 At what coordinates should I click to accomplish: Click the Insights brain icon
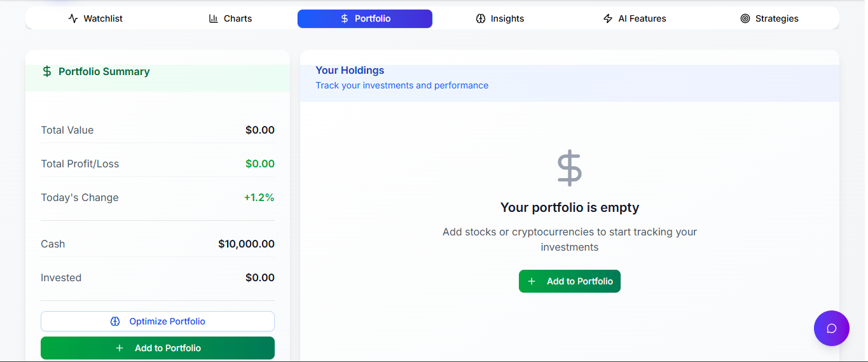pyautogui.click(x=481, y=18)
